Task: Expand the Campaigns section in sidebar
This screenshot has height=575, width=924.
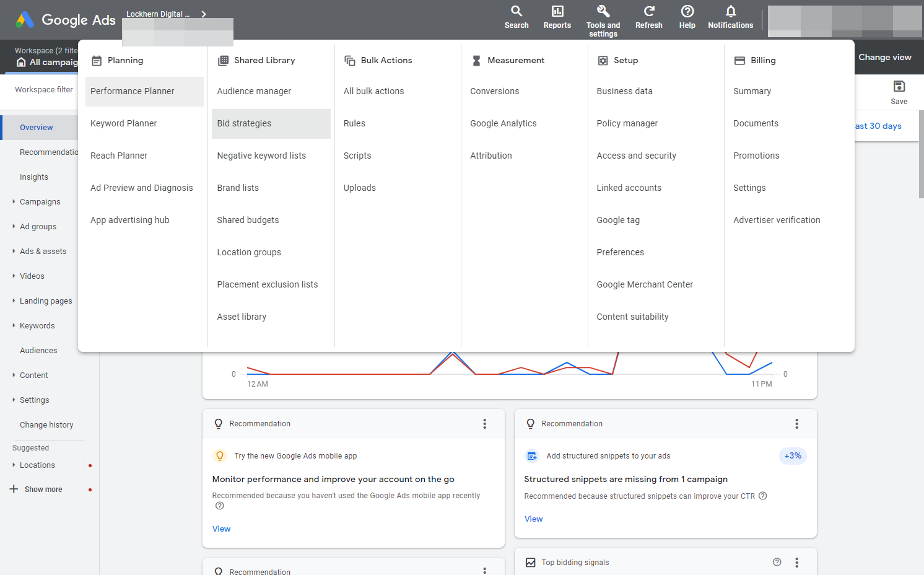Action: (x=14, y=201)
